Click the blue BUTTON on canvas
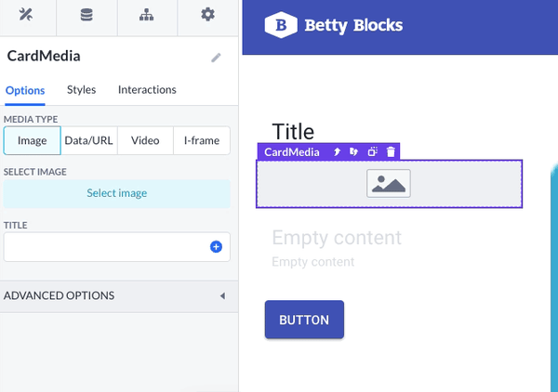The height and width of the screenshot is (392, 558). pyautogui.click(x=304, y=320)
